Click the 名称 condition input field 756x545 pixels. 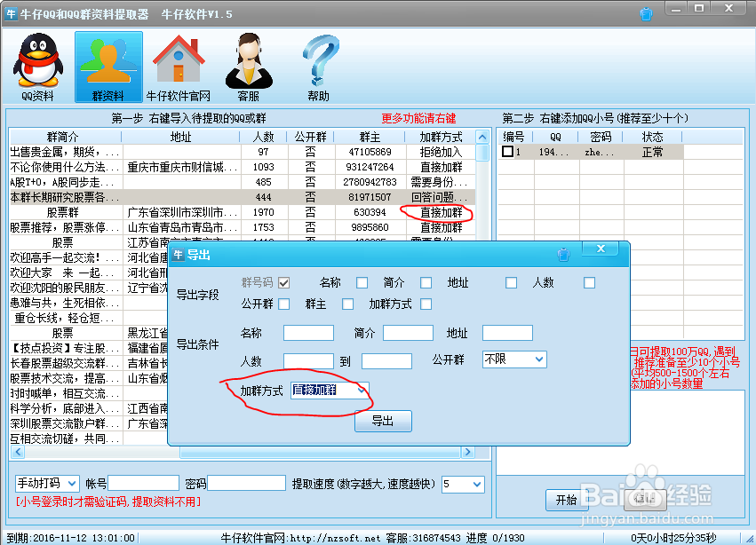[308, 333]
